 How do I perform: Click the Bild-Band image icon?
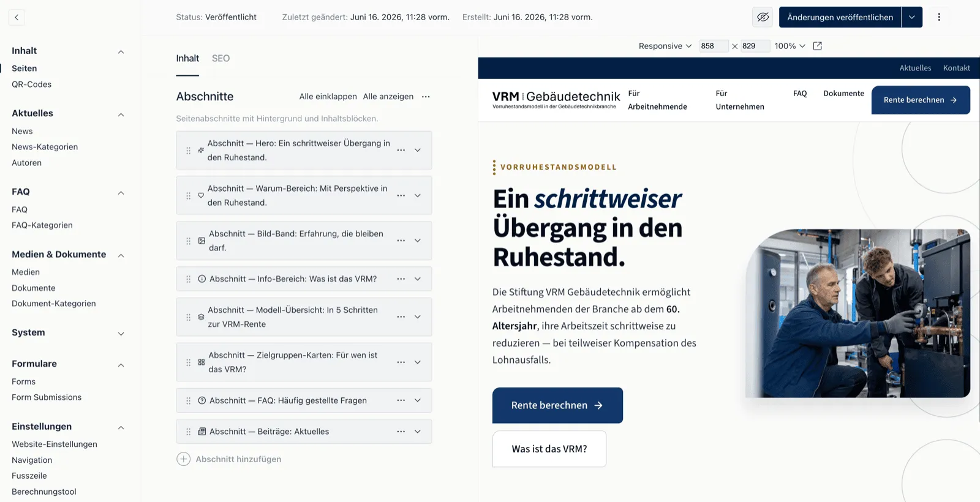click(x=202, y=241)
